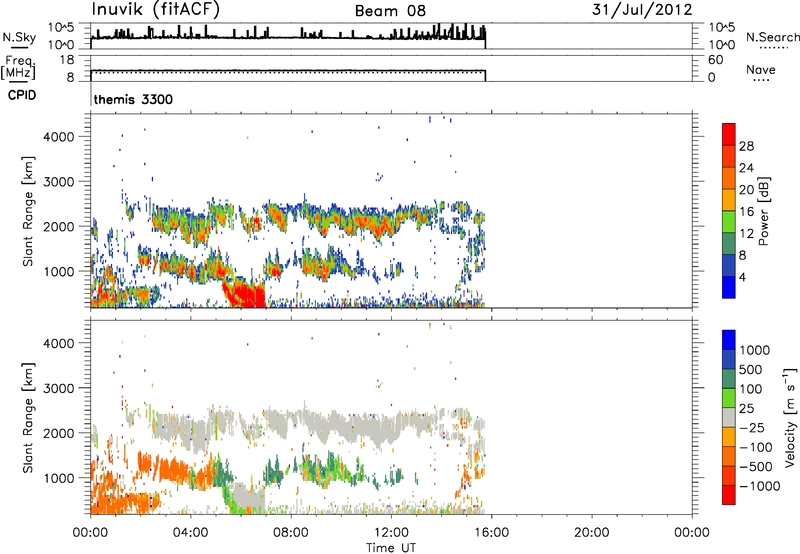Click the 'Velocity [m s-1]' colorbar label
The height and width of the screenshot is (554, 800).
(x=790, y=417)
